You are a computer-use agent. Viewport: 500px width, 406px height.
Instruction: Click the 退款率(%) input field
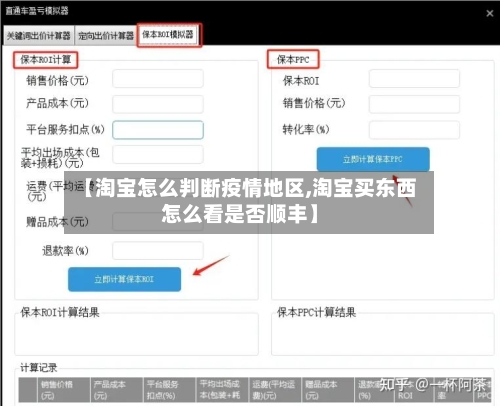pyautogui.click(x=158, y=251)
